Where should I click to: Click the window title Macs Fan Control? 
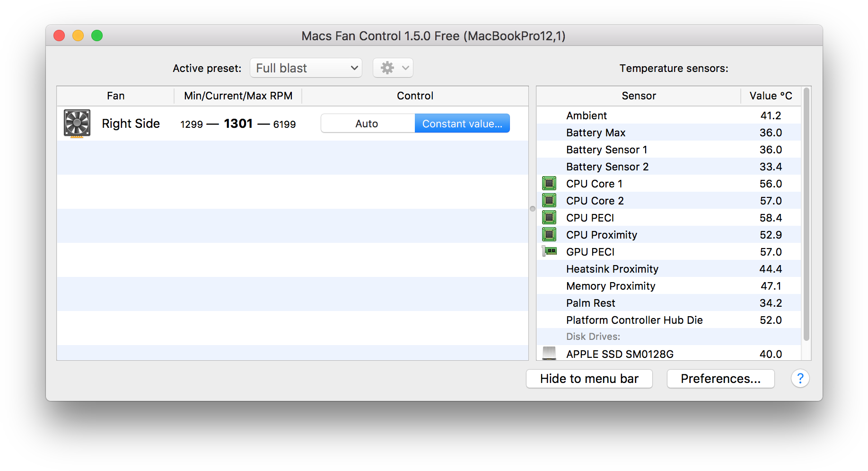tap(433, 36)
